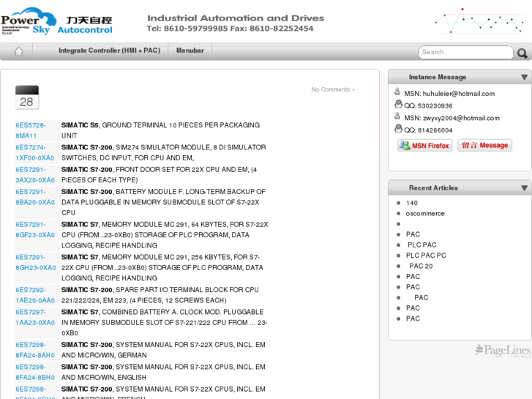This screenshot has width=532, height=399.
Task: Collapse the Instance Message panel arrow
Action: point(524,77)
